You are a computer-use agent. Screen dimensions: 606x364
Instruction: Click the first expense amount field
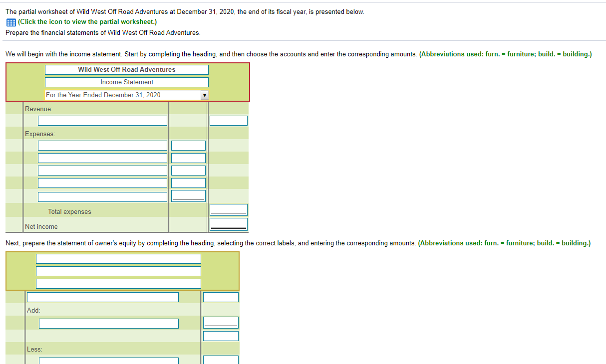(188, 146)
